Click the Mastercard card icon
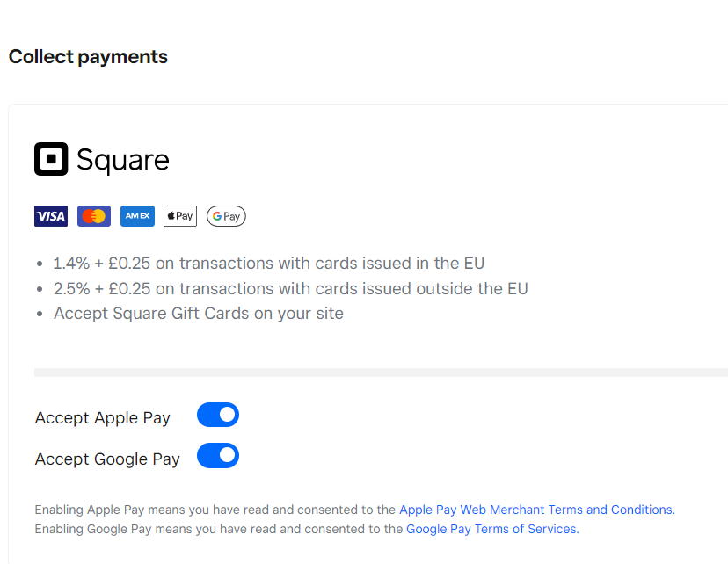The image size is (728, 564). pos(94,216)
